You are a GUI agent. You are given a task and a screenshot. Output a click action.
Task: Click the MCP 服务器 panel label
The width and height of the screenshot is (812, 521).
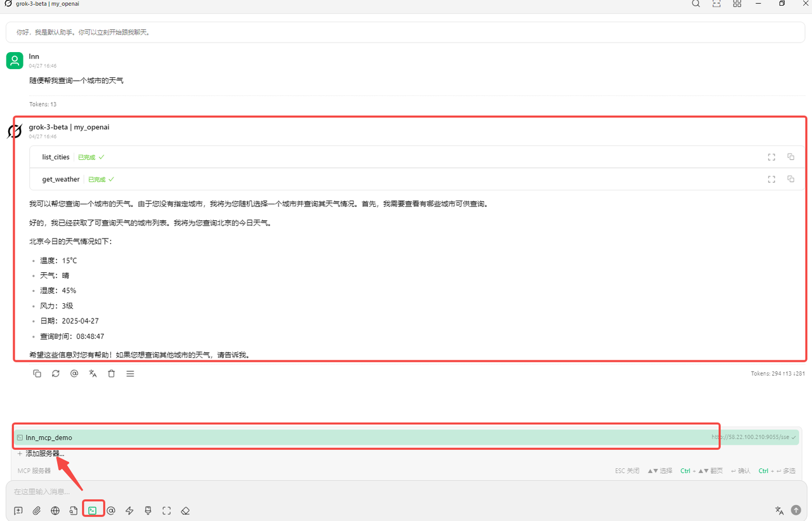point(34,471)
